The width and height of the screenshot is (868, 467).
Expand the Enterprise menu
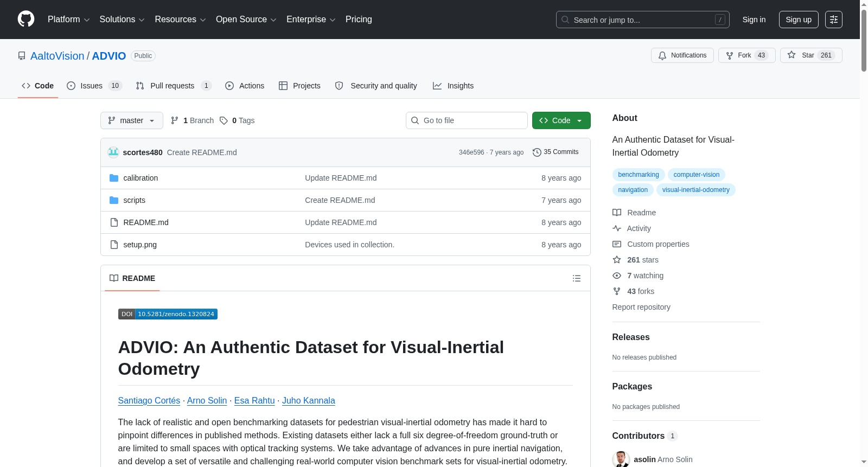tap(311, 20)
